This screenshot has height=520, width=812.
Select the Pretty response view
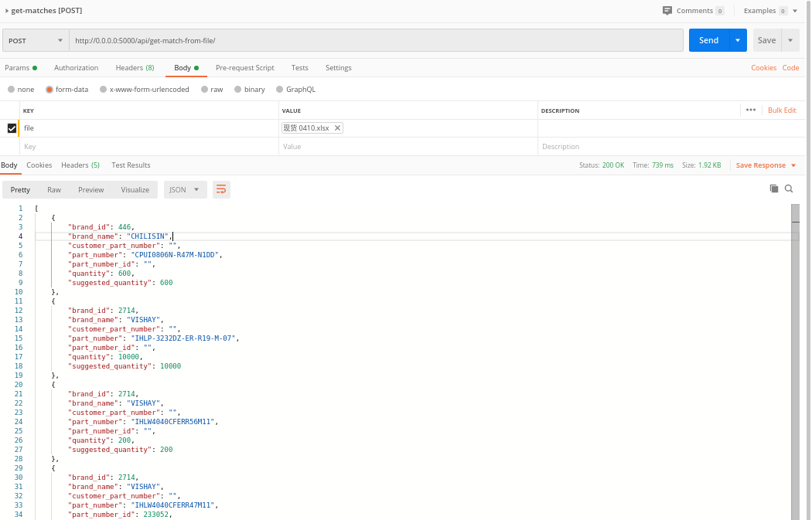20,190
